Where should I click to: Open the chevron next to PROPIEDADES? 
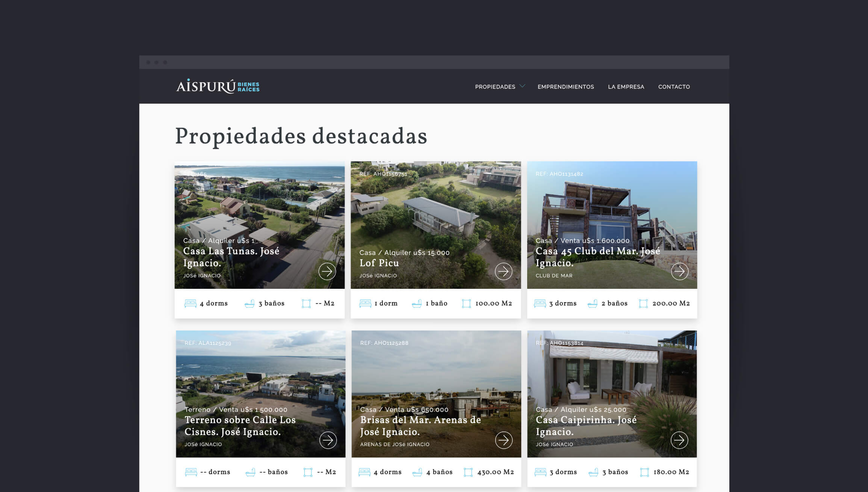522,86
